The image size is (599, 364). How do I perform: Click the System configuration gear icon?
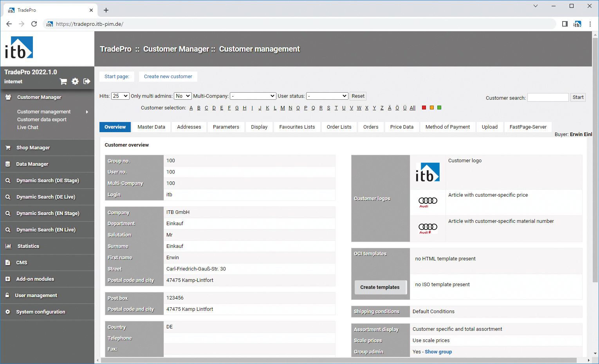[x=8, y=312]
